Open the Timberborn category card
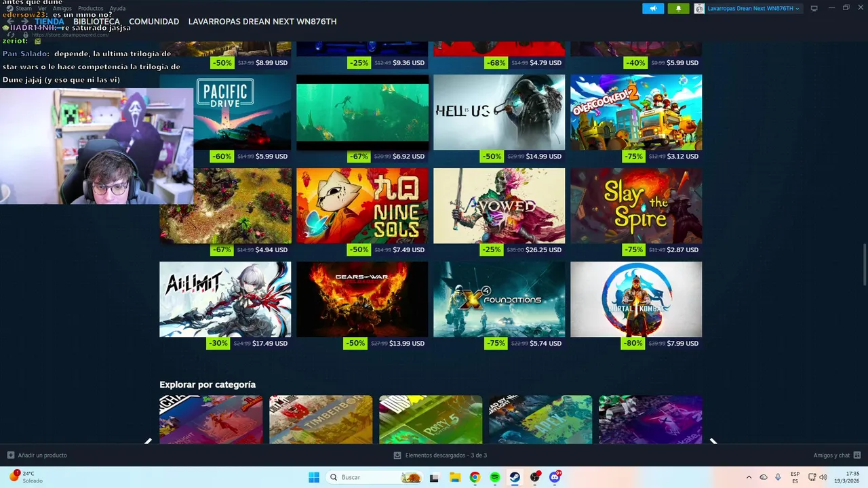Screen dimensions: 868x488 pos(321,420)
